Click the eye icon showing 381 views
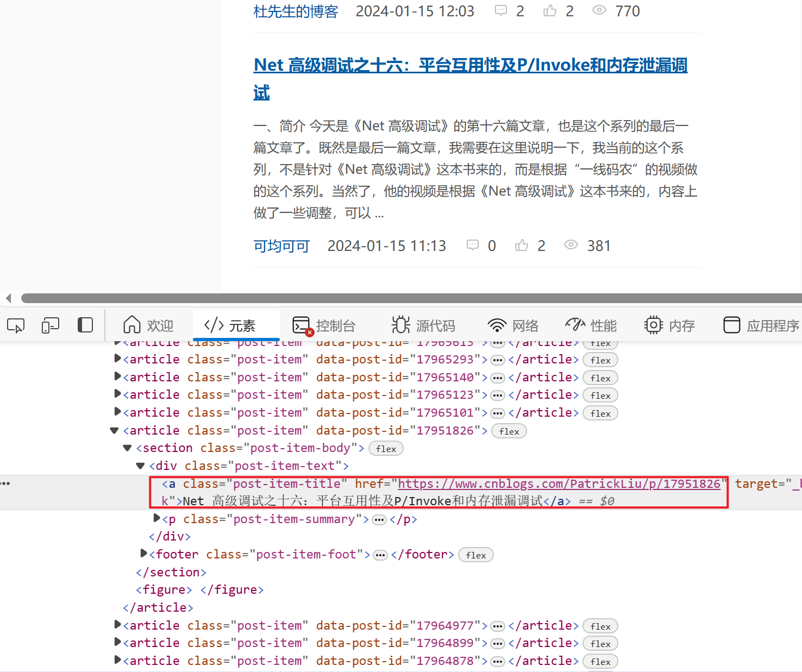This screenshot has width=802, height=672. [571, 245]
